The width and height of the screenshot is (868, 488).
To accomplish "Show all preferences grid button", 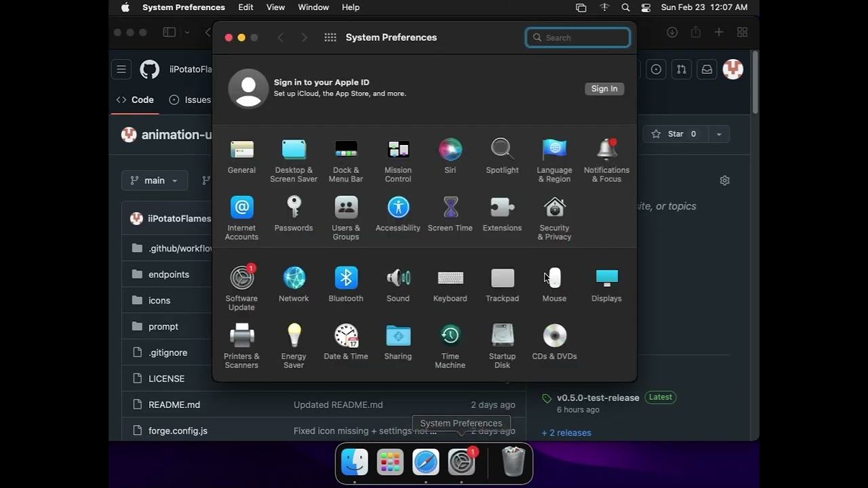I will 330,37.
